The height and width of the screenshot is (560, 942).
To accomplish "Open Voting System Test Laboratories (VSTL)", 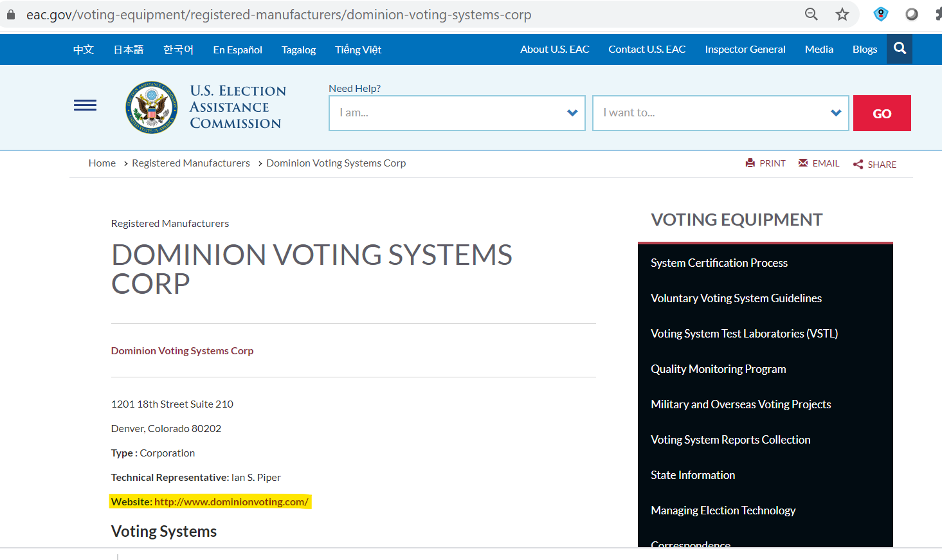I will [x=744, y=334].
